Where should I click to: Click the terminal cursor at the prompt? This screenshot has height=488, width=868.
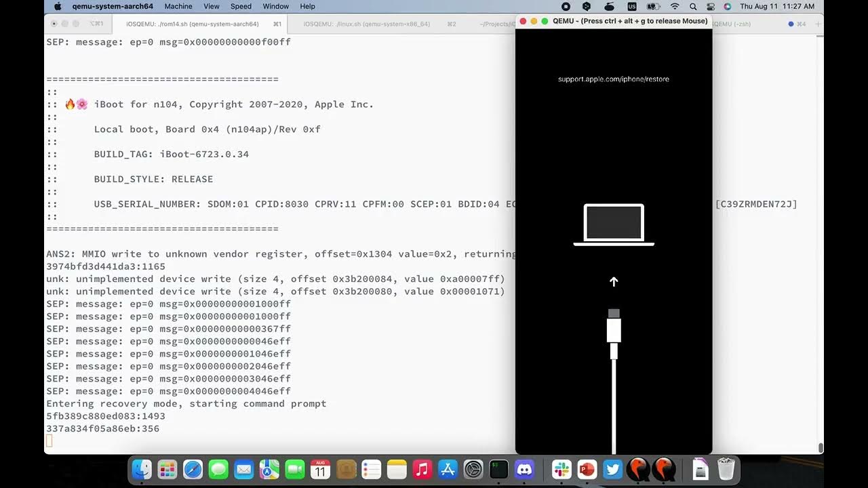[49, 441]
